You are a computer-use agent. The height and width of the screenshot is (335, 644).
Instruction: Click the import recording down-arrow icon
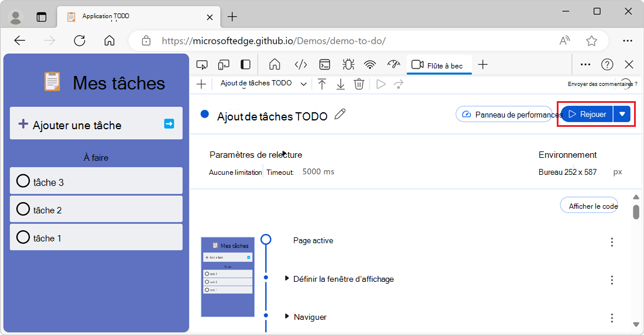tap(341, 84)
